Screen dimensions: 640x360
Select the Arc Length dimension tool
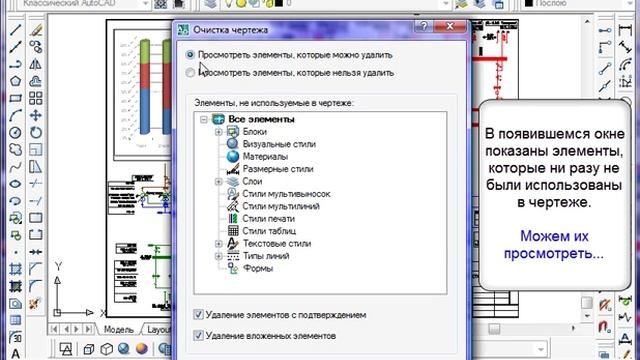click(x=625, y=64)
